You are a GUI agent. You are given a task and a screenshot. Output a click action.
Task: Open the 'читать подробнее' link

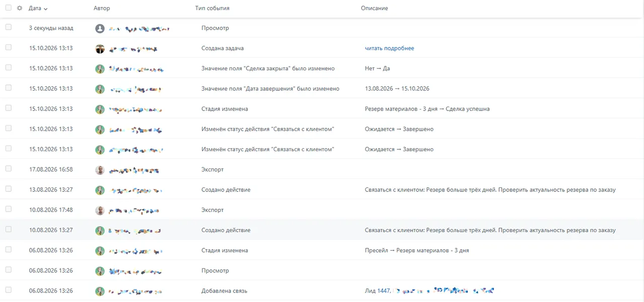tap(389, 48)
